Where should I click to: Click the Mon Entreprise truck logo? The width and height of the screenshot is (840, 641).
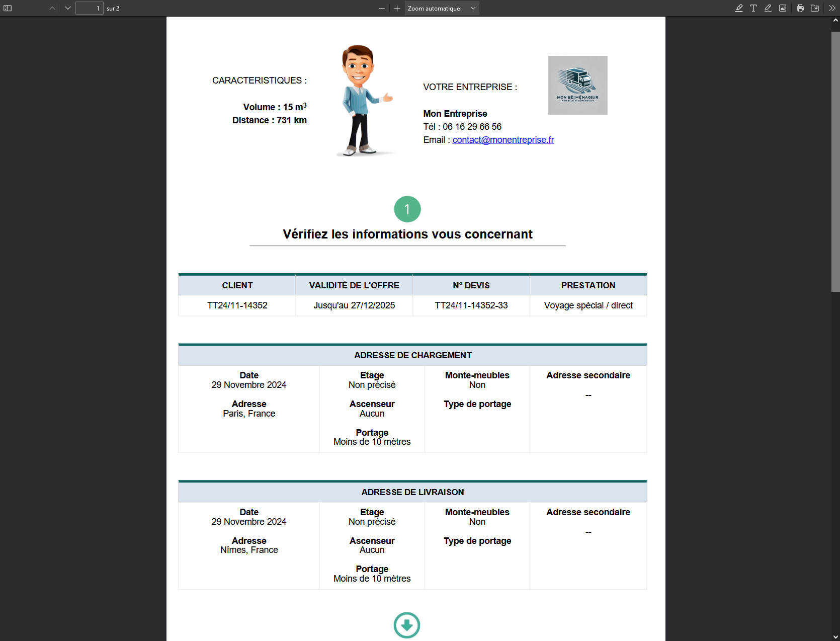click(577, 85)
